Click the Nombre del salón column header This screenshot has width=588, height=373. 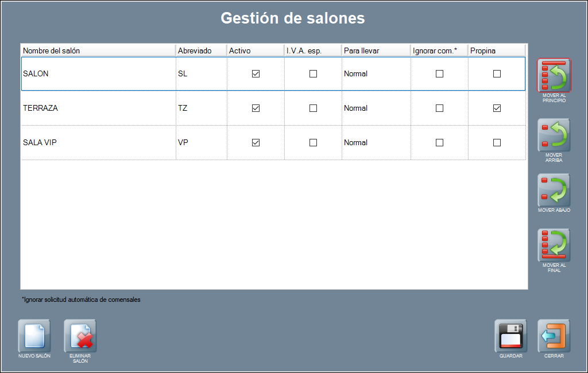[x=98, y=50]
